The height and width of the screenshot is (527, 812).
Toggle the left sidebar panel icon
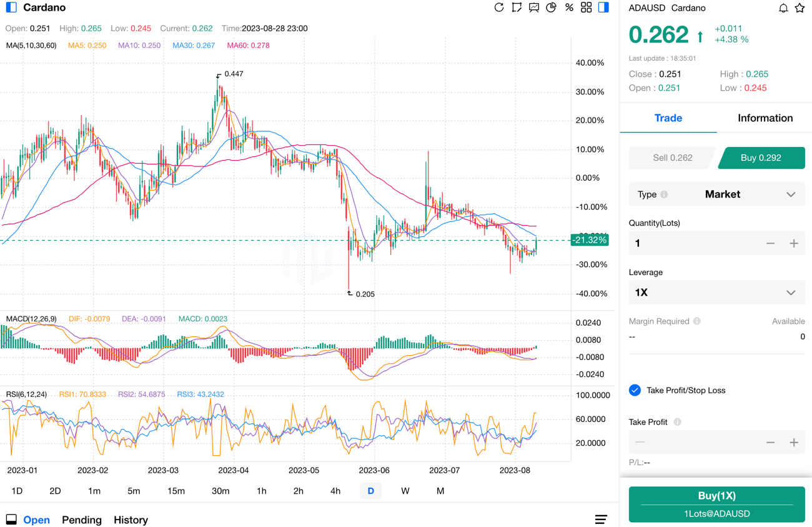click(11, 8)
